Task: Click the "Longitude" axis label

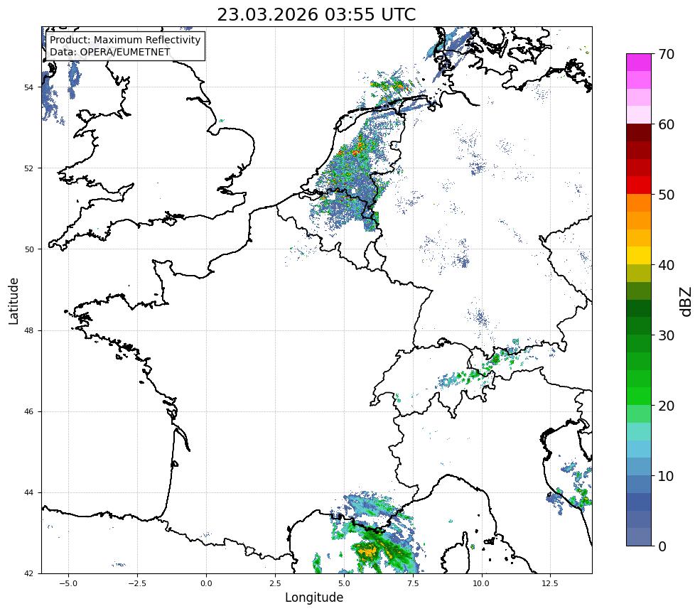Action: click(x=314, y=598)
